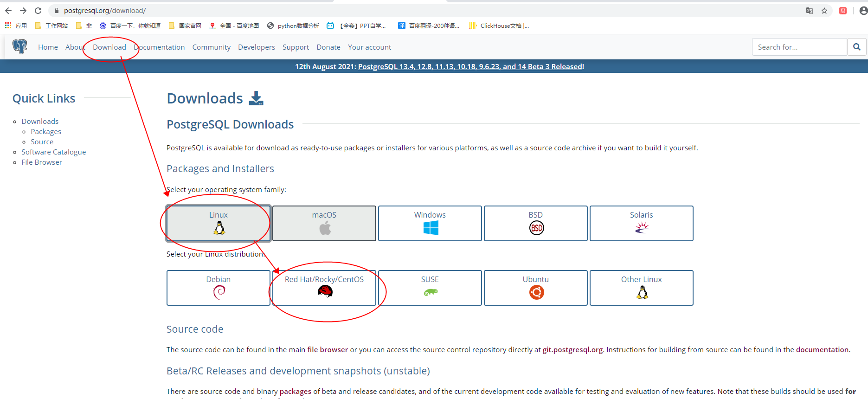Image resolution: width=868 pixels, height=399 pixels.
Task: Focus the Search for... input field
Action: click(x=799, y=47)
